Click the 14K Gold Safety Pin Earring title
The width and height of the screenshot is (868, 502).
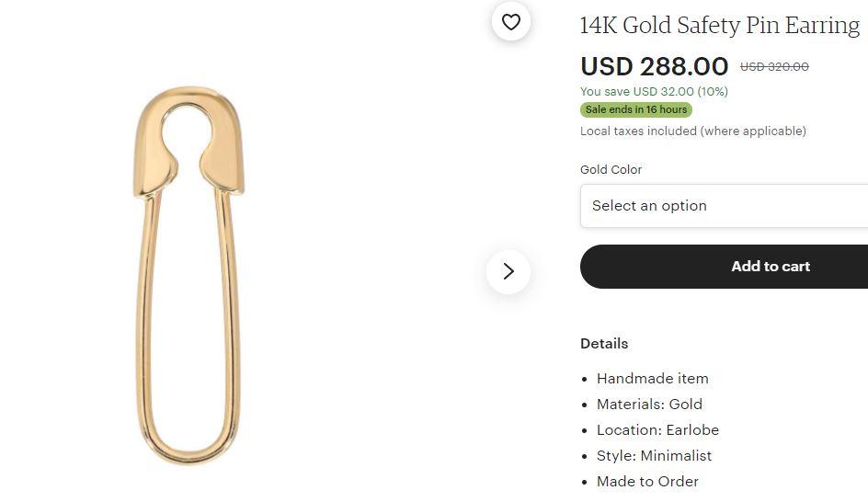tap(720, 26)
